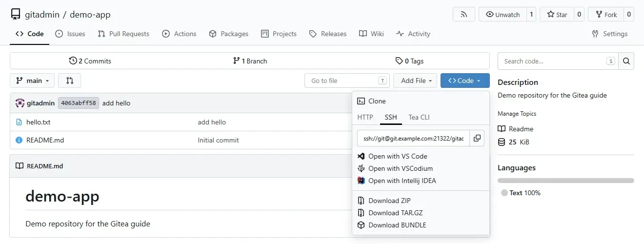
Task: Click the Text 100% language entry
Action: tap(521, 193)
